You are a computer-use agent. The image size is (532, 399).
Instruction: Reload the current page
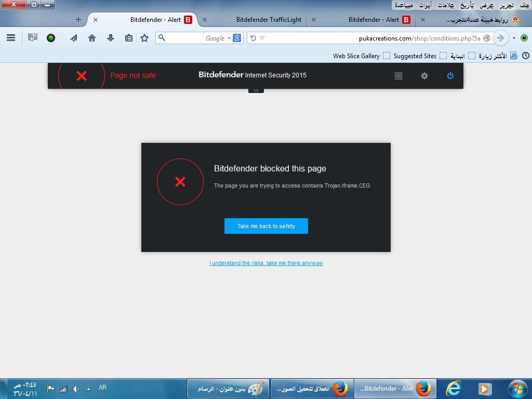point(253,38)
